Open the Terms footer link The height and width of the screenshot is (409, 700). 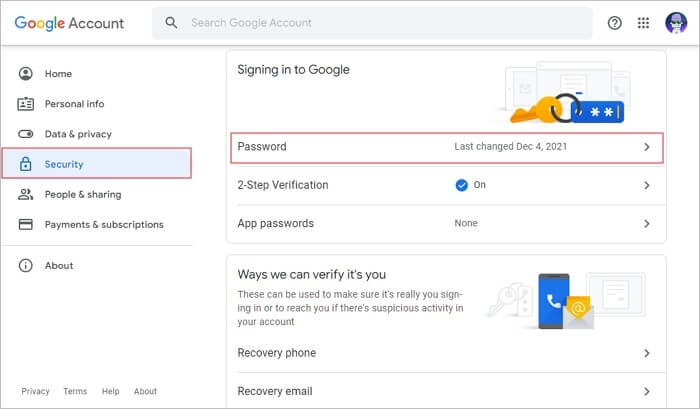(x=75, y=391)
